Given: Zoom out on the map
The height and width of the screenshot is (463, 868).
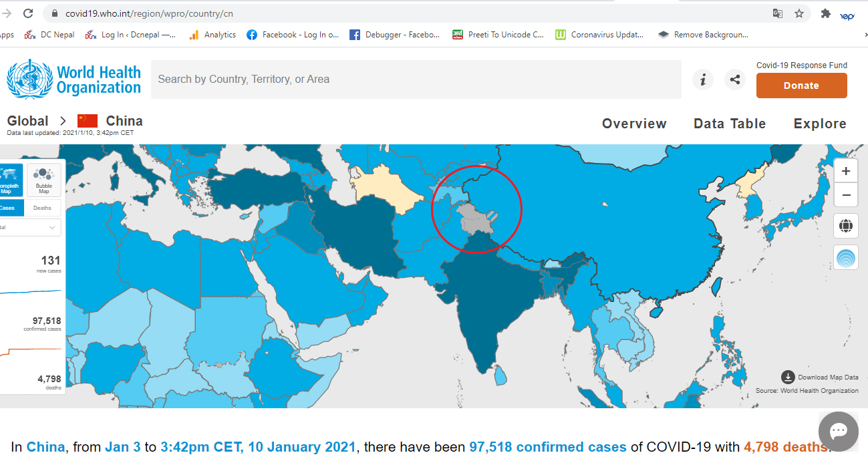Looking at the screenshot, I should [x=845, y=195].
